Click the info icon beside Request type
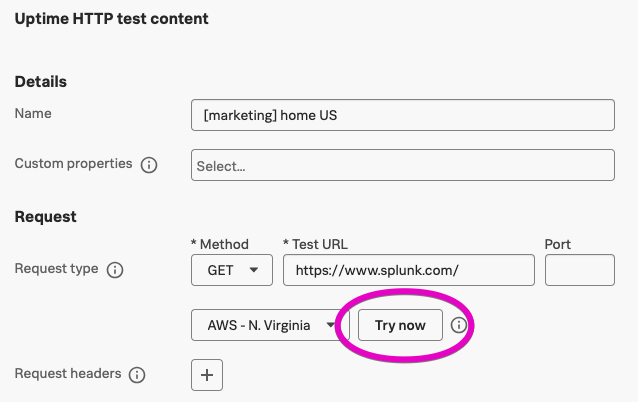 pos(115,270)
